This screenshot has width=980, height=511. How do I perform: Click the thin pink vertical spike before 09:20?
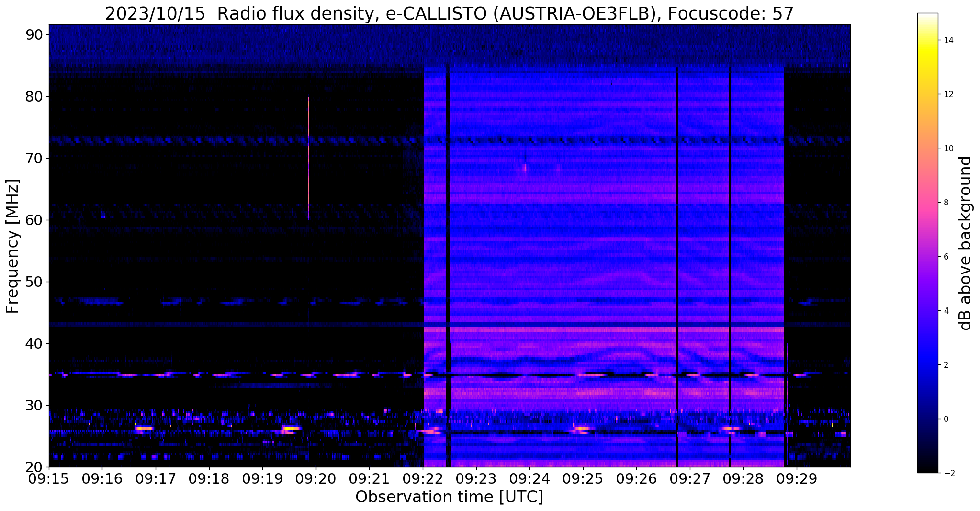coord(308,158)
